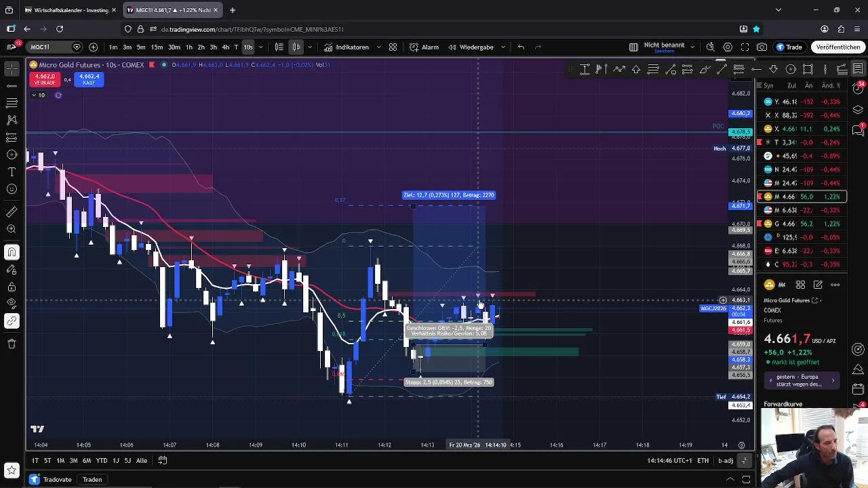The height and width of the screenshot is (488, 868).
Task: Expand the timeframe interval dropdown
Action: click(x=261, y=47)
